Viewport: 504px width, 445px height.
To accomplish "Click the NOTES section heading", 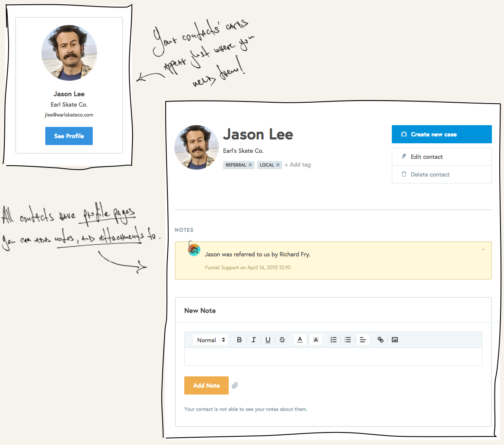I will point(184,230).
